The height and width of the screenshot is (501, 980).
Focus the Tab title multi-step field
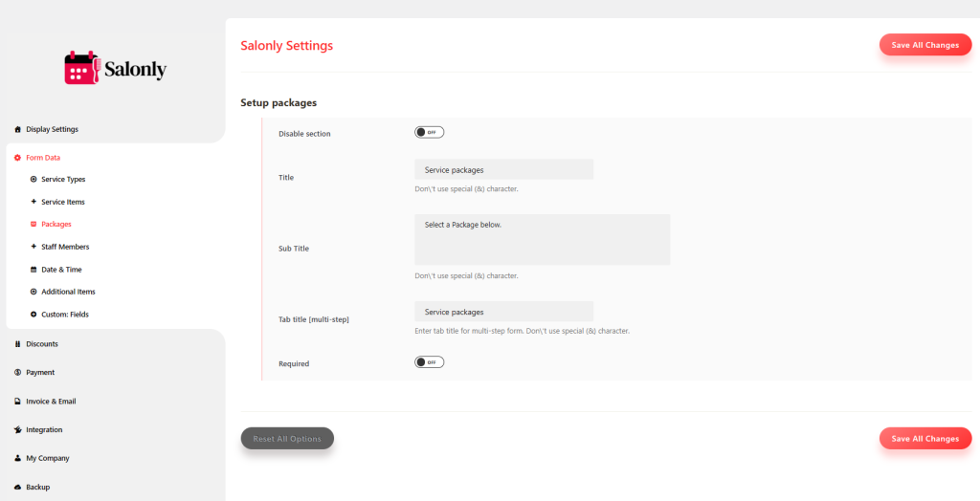[503, 312]
